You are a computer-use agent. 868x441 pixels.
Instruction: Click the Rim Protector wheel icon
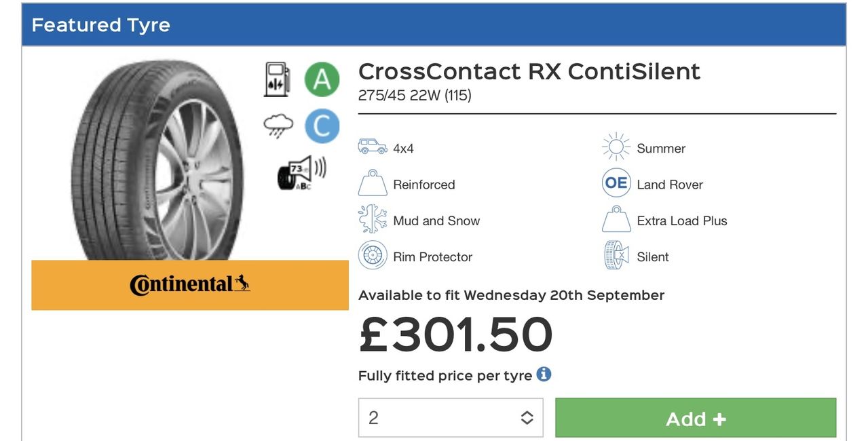tap(373, 256)
